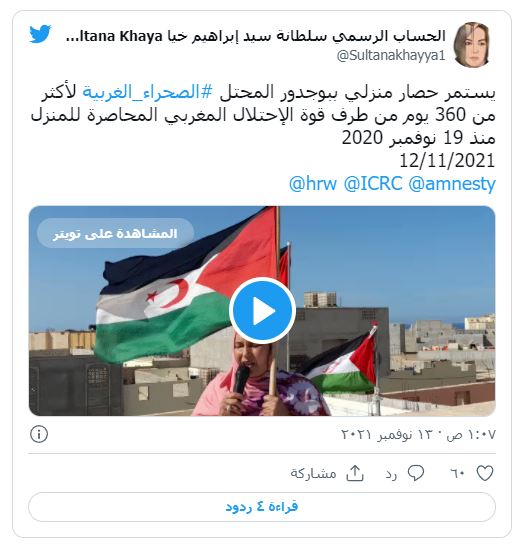Open the @hrw mention
The width and height of the screenshot is (524, 548).
[313, 183]
